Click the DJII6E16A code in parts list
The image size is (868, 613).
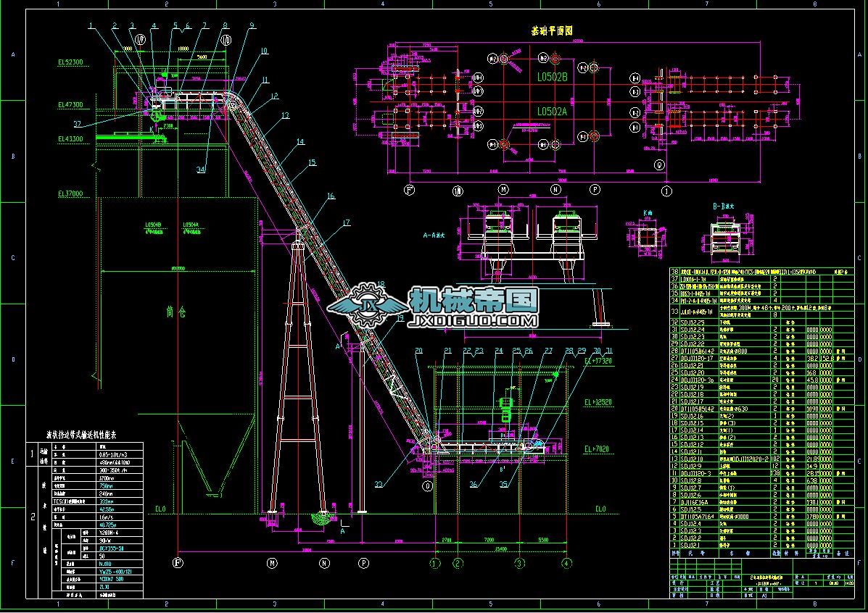(694, 502)
